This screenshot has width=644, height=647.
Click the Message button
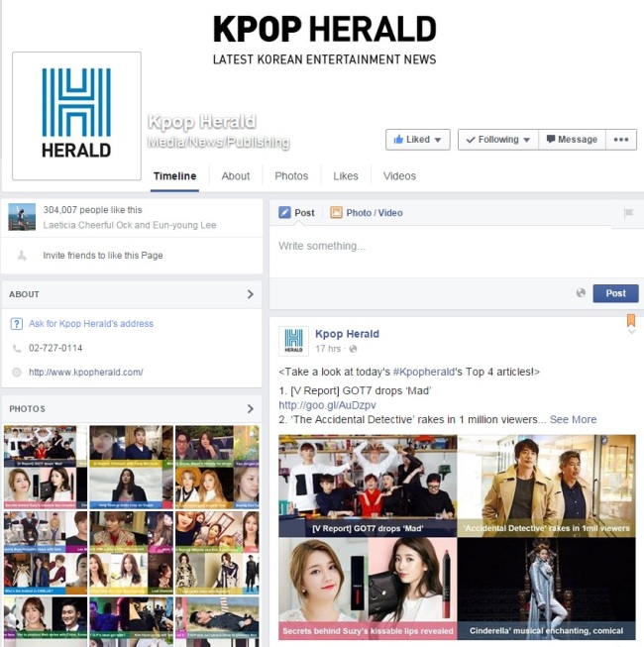tap(572, 140)
